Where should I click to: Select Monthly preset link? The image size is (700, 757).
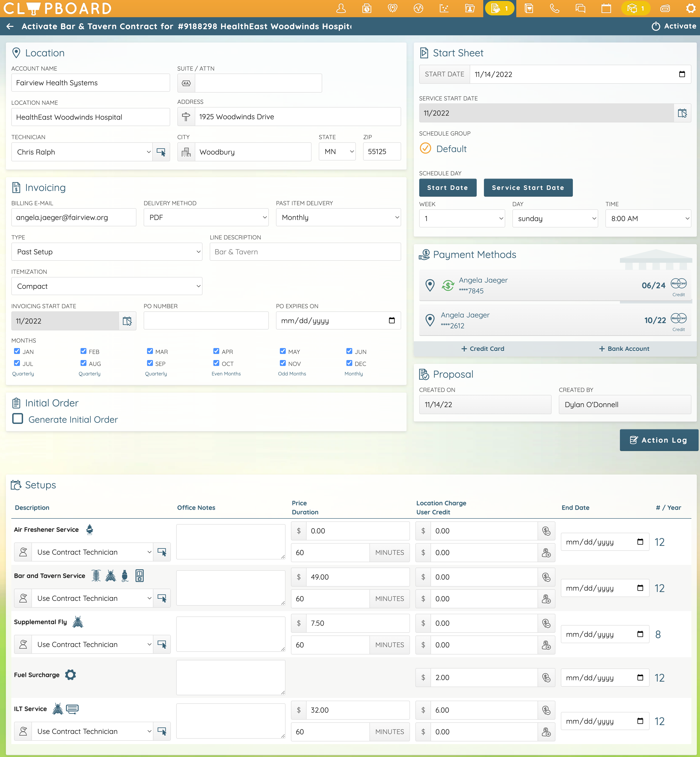pos(354,374)
